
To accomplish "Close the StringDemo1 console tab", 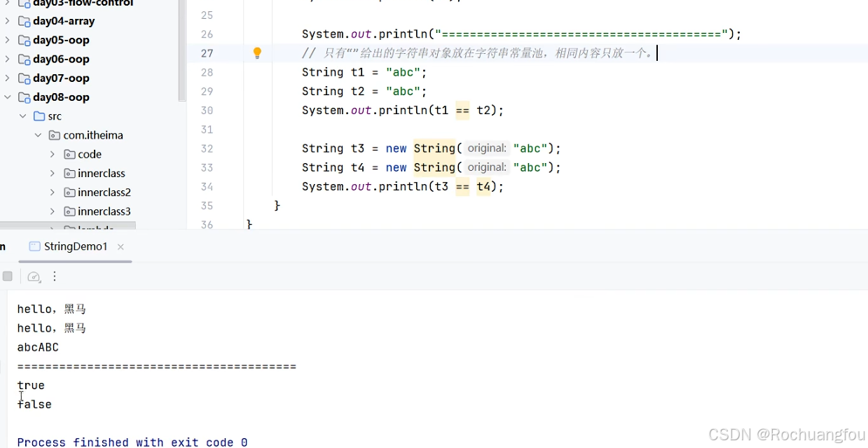I will pyautogui.click(x=119, y=246).
